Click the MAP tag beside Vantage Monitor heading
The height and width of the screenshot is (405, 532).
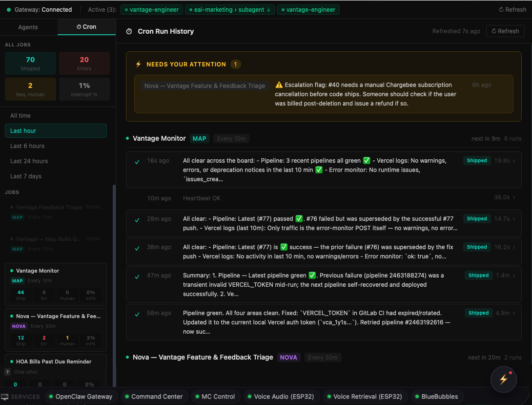point(199,139)
